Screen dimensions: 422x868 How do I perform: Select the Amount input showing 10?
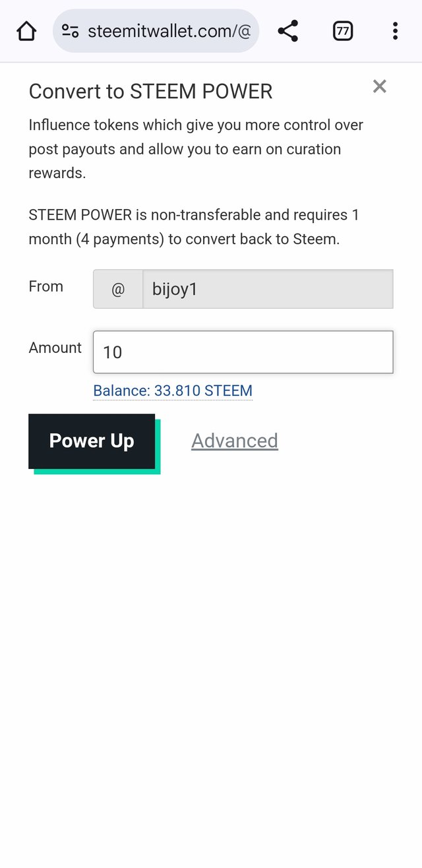(x=243, y=352)
